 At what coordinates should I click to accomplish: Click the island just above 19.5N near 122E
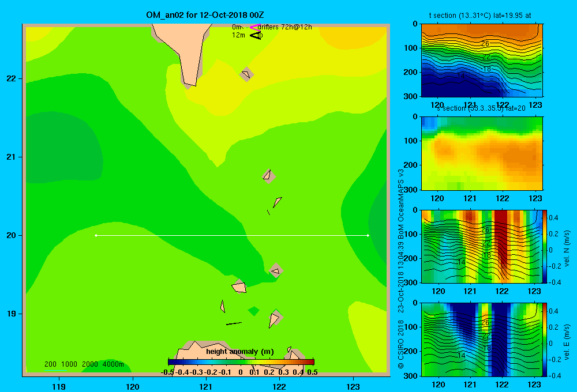(276, 271)
